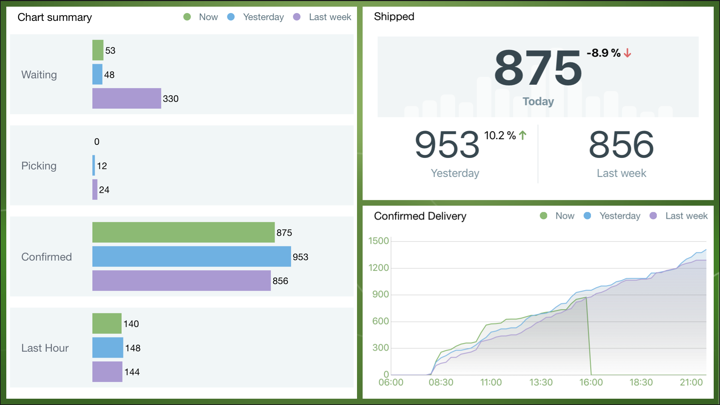720x405 pixels.
Task: Click the 08:30 x-axis label
Action: pos(441,382)
